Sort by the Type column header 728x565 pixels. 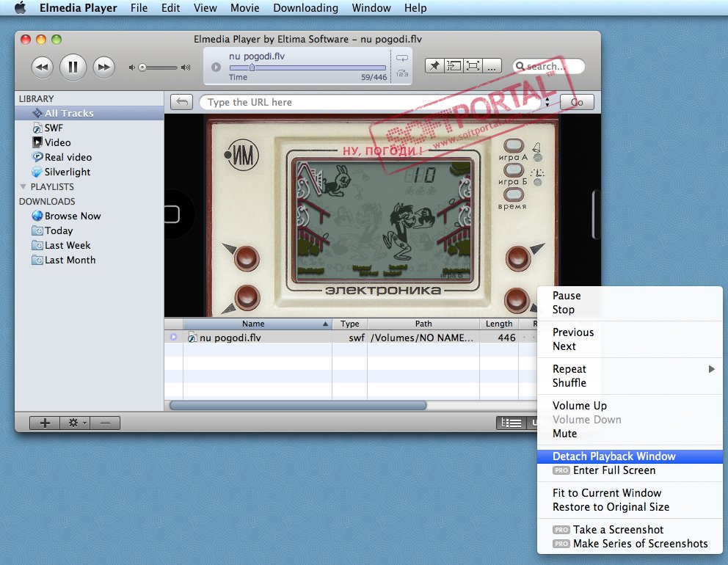tap(349, 324)
